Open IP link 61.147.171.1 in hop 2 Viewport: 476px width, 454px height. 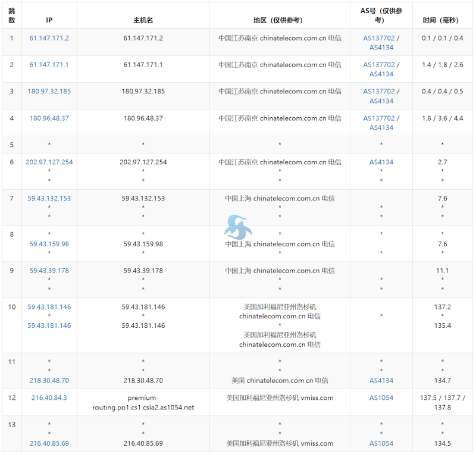[x=49, y=65]
